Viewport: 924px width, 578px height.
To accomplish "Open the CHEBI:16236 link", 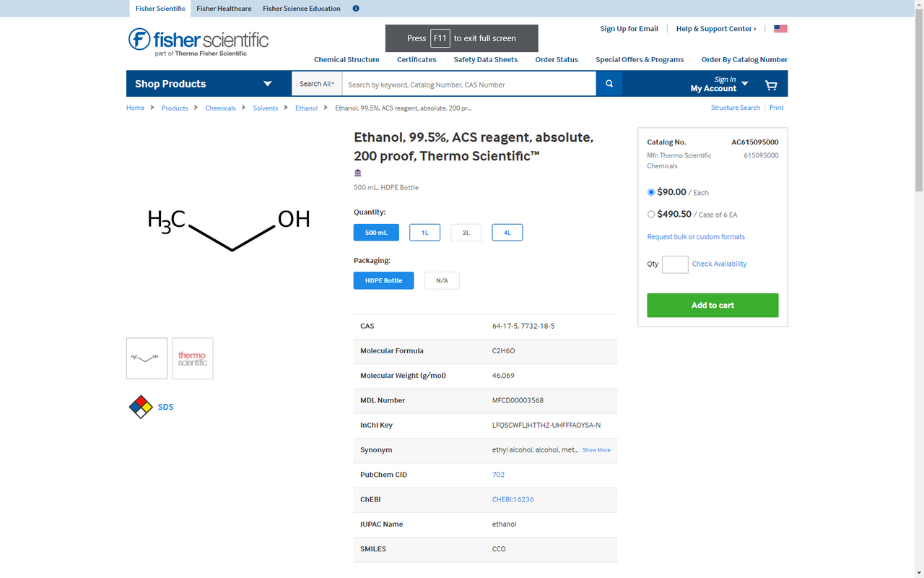I will click(513, 499).
